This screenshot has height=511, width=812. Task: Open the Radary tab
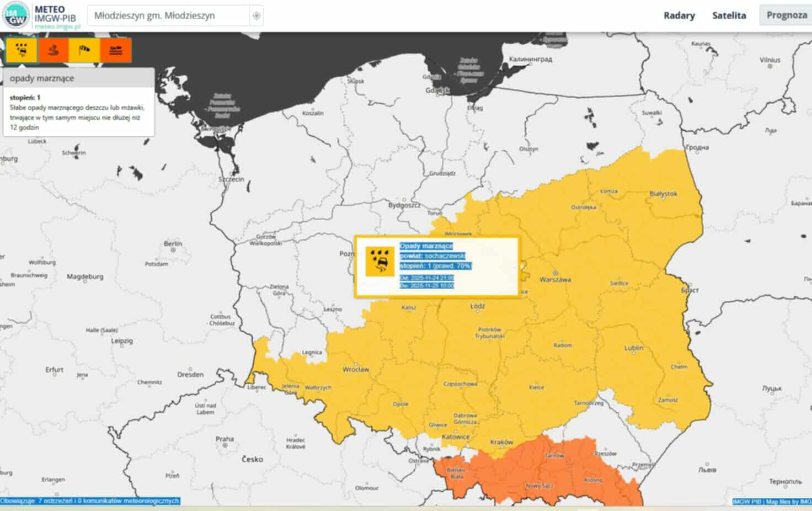[679, 15]
